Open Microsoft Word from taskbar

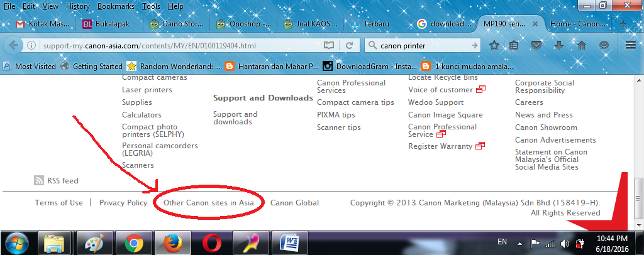click(289, 244)
